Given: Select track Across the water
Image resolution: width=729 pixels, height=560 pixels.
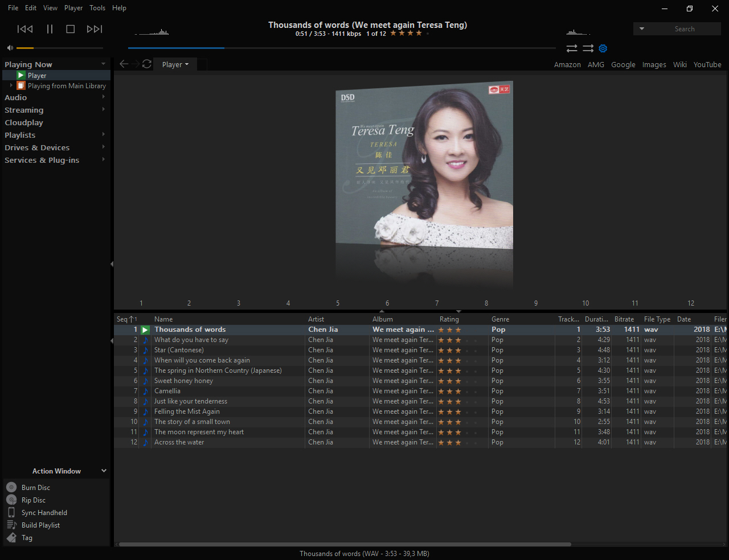Looking at the screenshot, I should tap(179, 442).
